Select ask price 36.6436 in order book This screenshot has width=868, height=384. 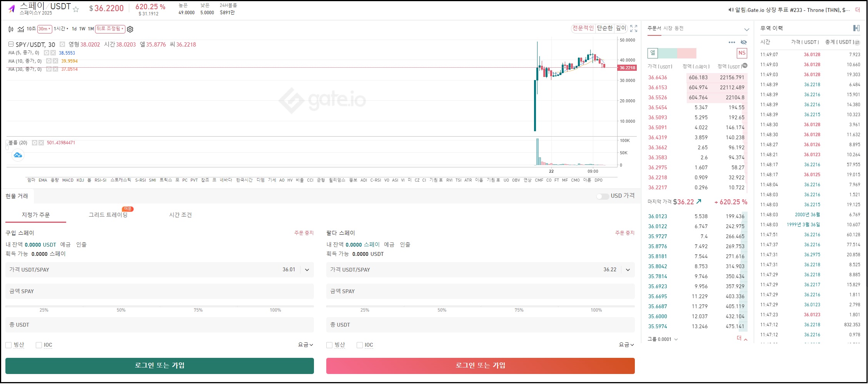[x=658, y=77]
